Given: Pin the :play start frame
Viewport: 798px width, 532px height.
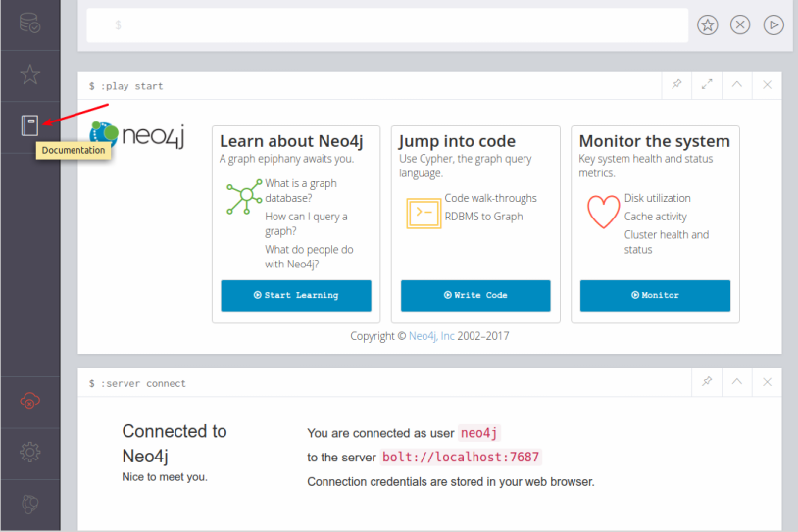Looking at the screenshot, I should (676, 85).
